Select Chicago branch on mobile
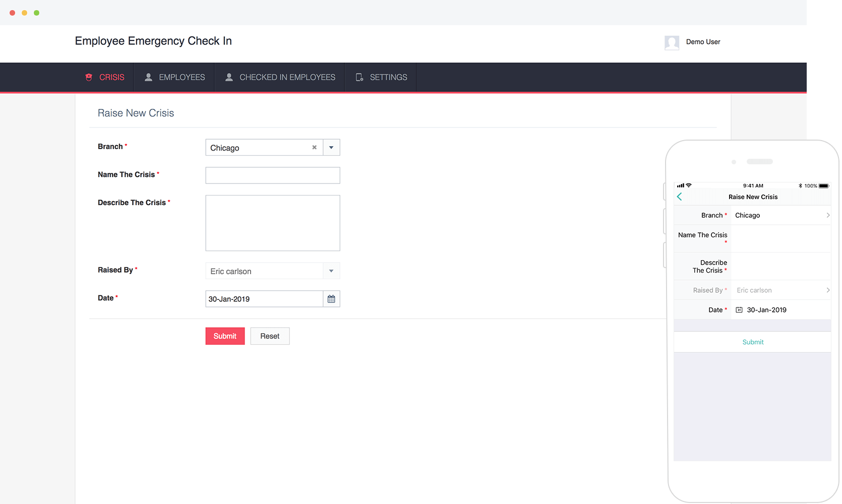 click(747, 215)
